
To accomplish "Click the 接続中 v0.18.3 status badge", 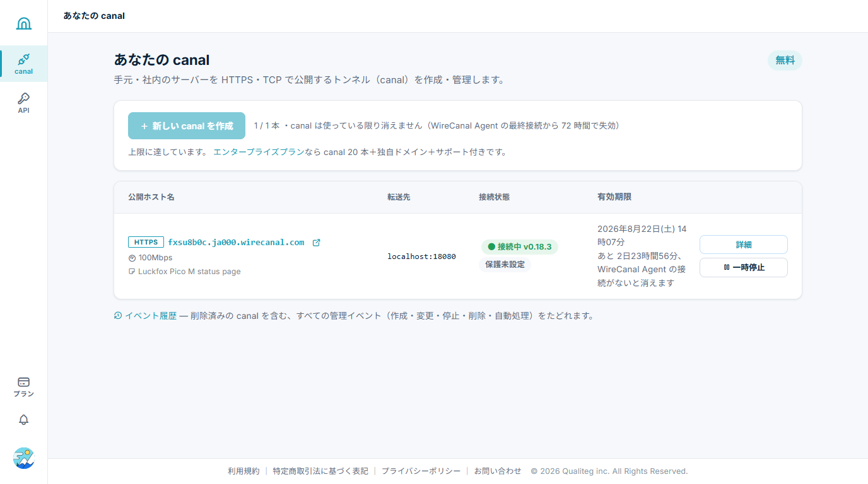I will (x=520, y=246).
